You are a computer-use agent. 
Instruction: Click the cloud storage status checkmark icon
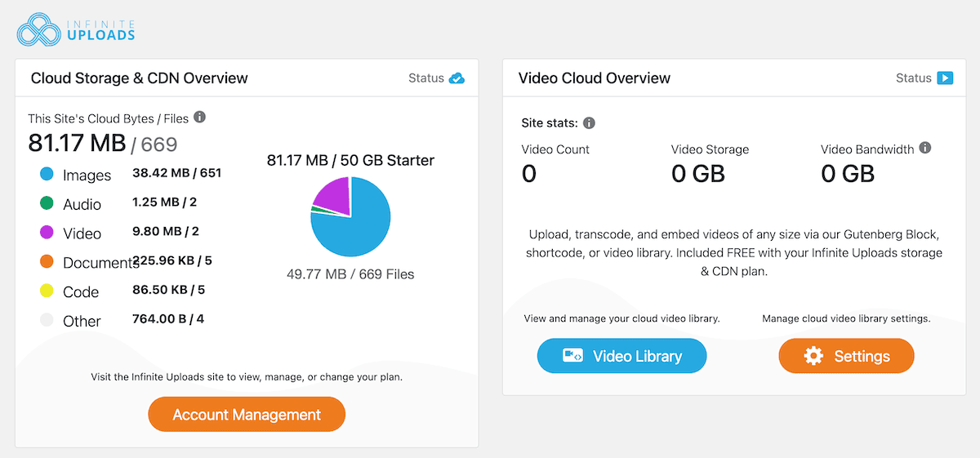click(457, 78)
